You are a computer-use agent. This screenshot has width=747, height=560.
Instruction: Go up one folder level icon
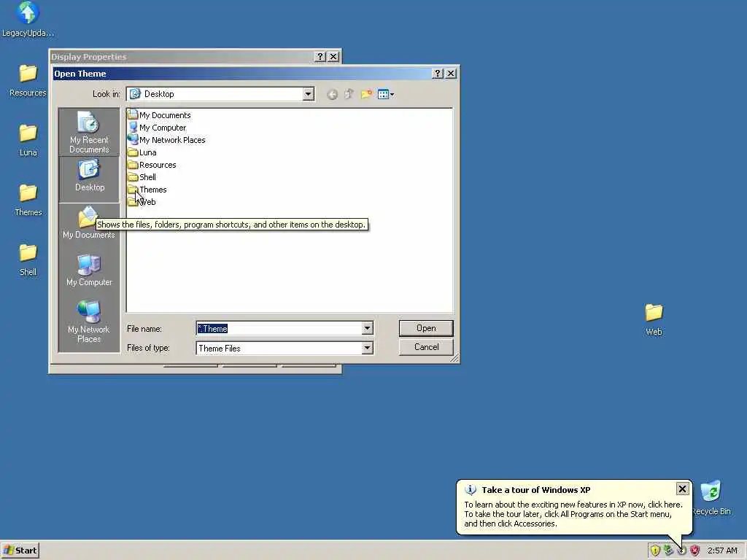point(349,94)
